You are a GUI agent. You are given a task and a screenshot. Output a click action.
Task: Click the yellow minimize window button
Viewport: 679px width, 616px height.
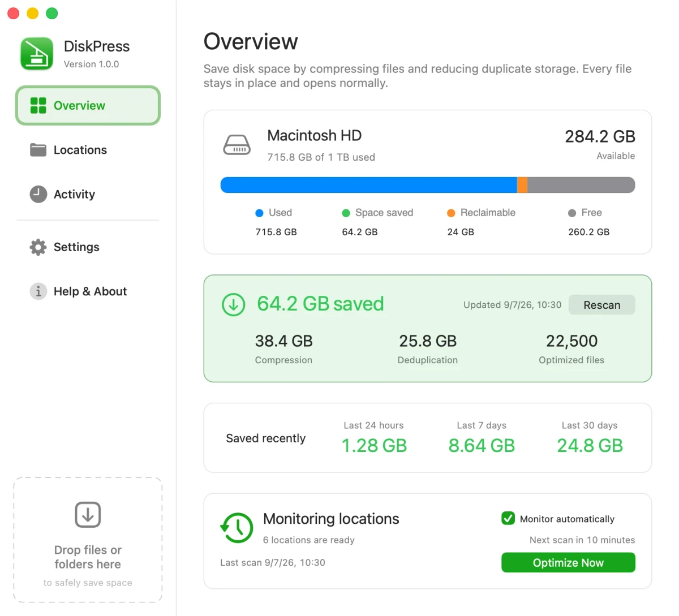click(x=33, y=13)
